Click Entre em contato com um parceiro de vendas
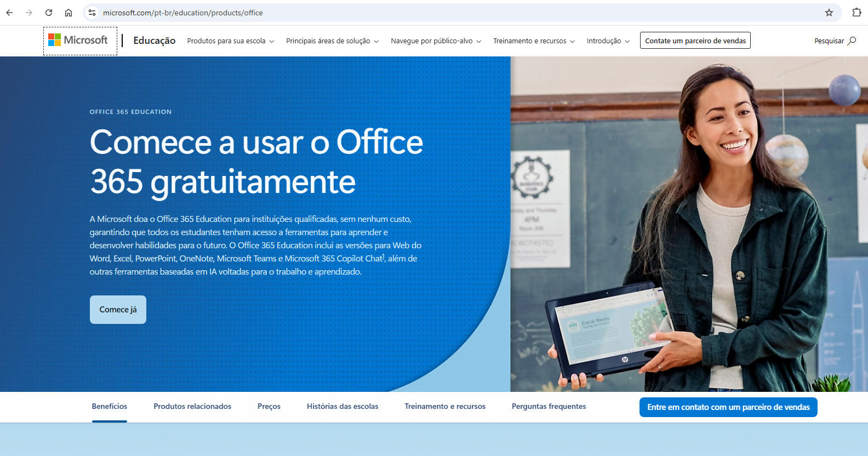The height and width of the screenshot is (456, 868). point(728,407)
